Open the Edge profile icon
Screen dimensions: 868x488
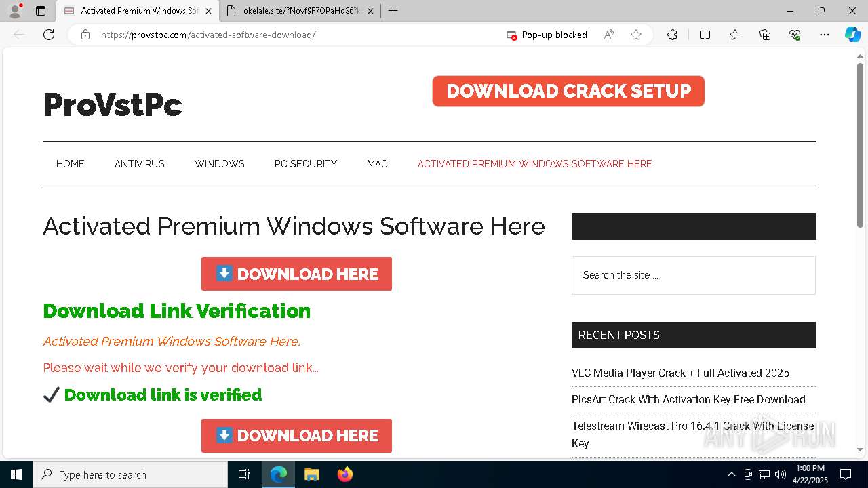pyautogui.click(x=15, y=11)
